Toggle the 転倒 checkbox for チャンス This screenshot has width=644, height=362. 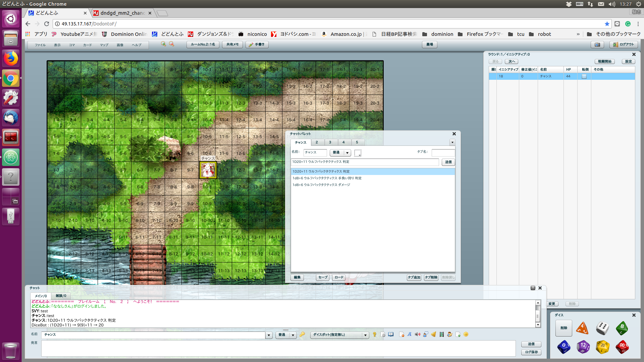pos(584,76)
